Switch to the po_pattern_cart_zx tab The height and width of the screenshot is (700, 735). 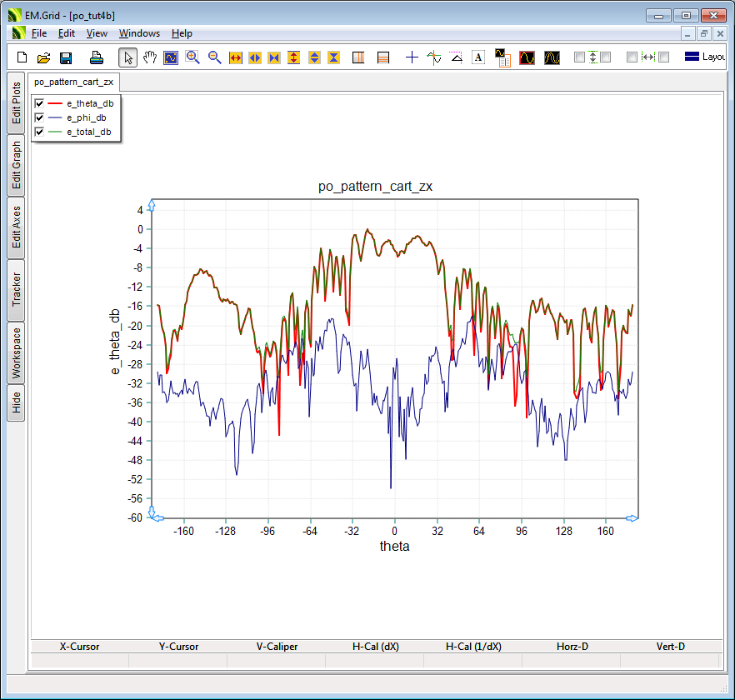pos(73,82)
